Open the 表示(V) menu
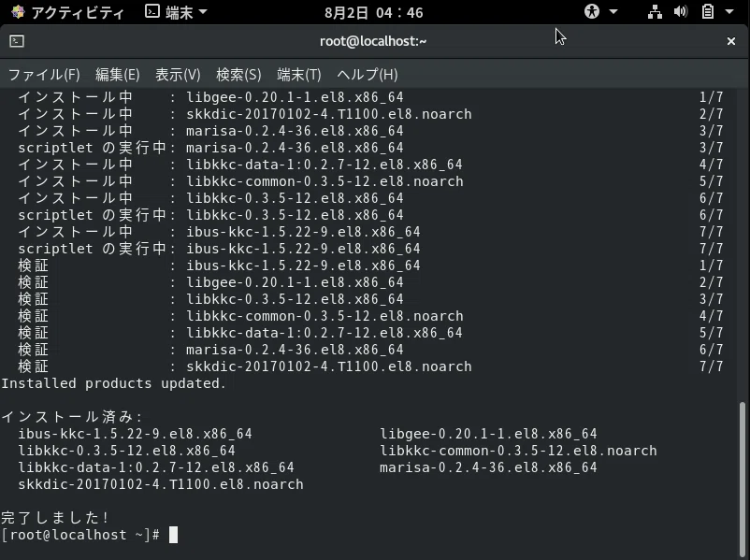The height and width of the screenshot is (560, 750). (178, 75)
